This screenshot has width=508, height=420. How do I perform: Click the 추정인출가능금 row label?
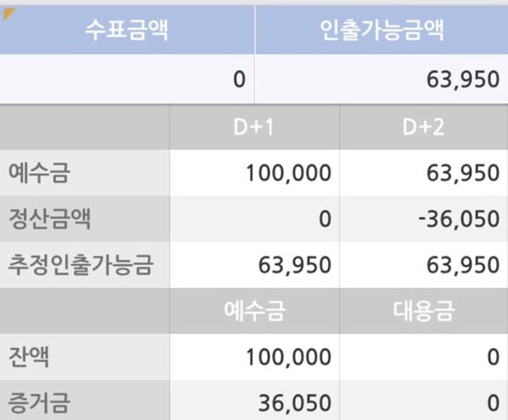(80, 265)
